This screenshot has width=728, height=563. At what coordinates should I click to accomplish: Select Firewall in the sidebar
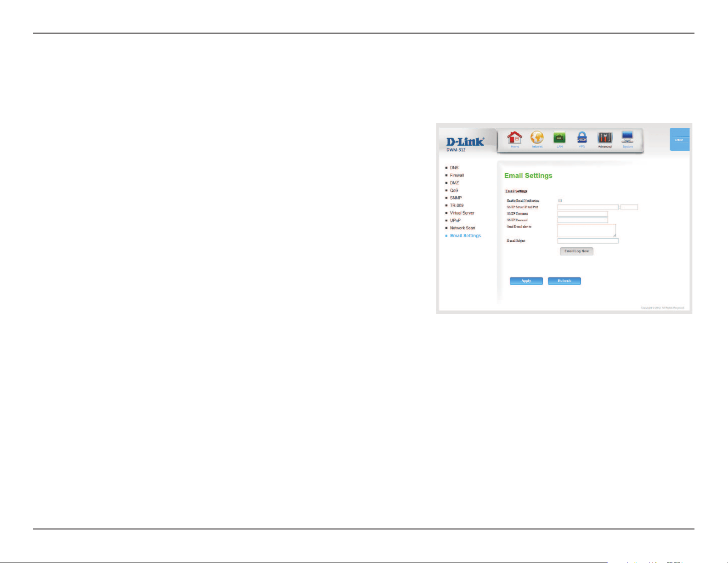tap(457, 175)
